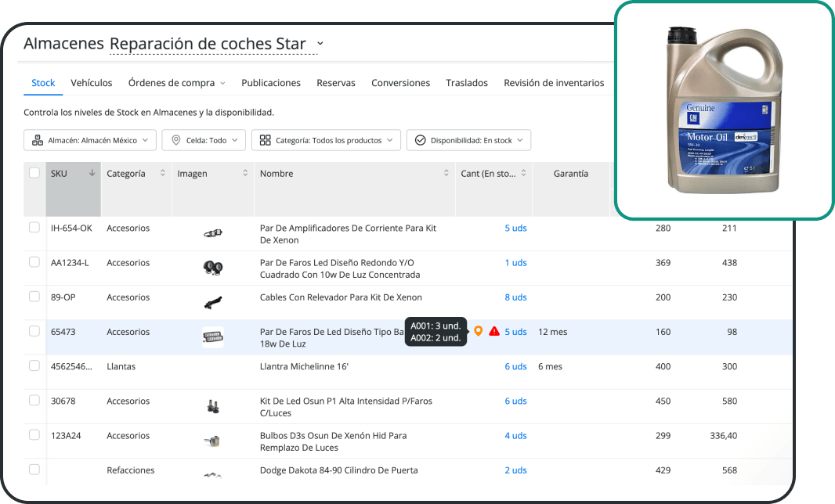Check the box for SKU 65473

(34, 331)
